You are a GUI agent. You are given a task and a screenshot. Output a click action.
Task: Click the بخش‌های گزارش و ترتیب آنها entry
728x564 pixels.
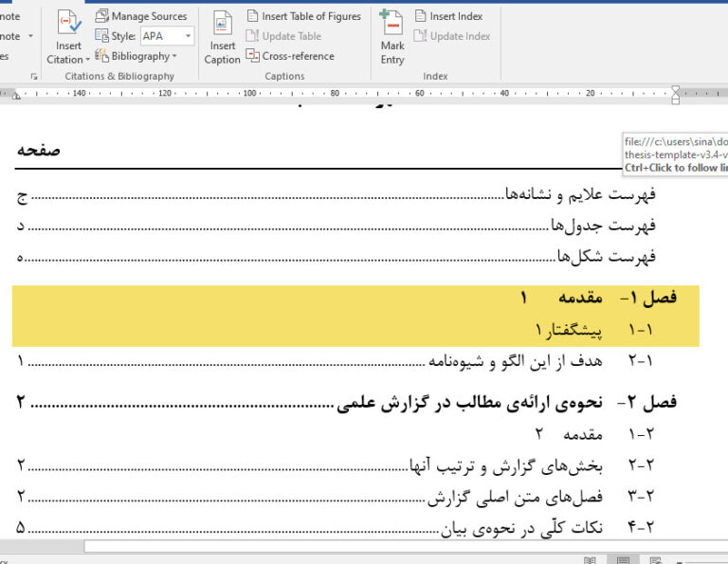point(336,465)
